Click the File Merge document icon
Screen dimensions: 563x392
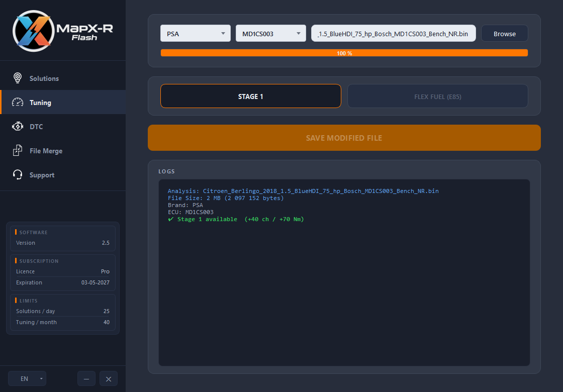17,150
